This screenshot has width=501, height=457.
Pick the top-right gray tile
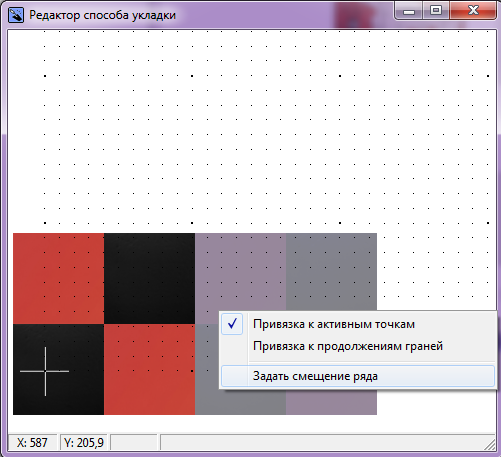pos(331,272)
